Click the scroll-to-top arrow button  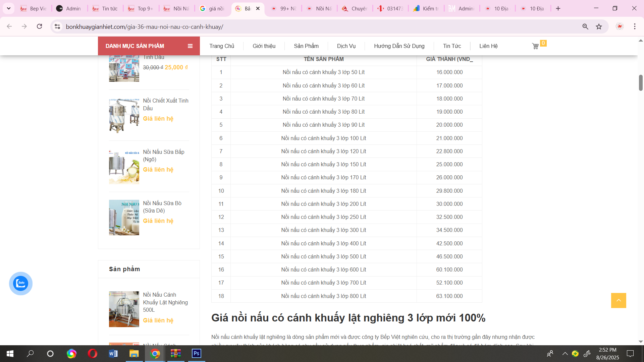619,300
